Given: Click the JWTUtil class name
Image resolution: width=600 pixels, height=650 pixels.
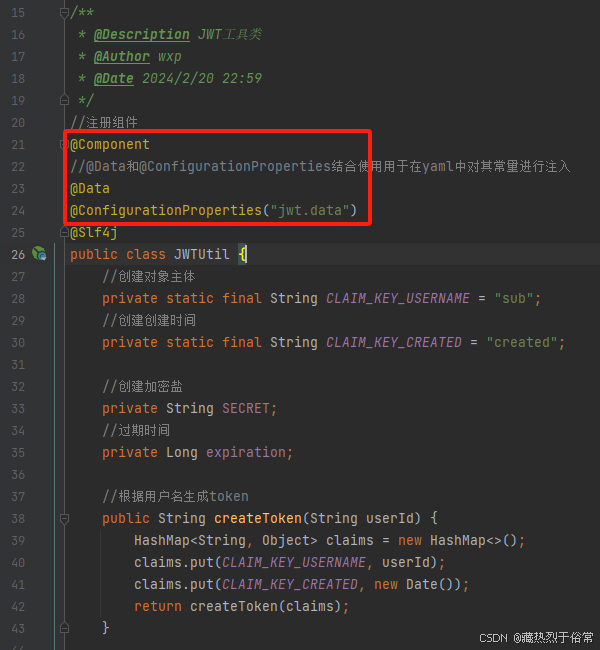Looking at the screenshot, I should click(202, 254).
